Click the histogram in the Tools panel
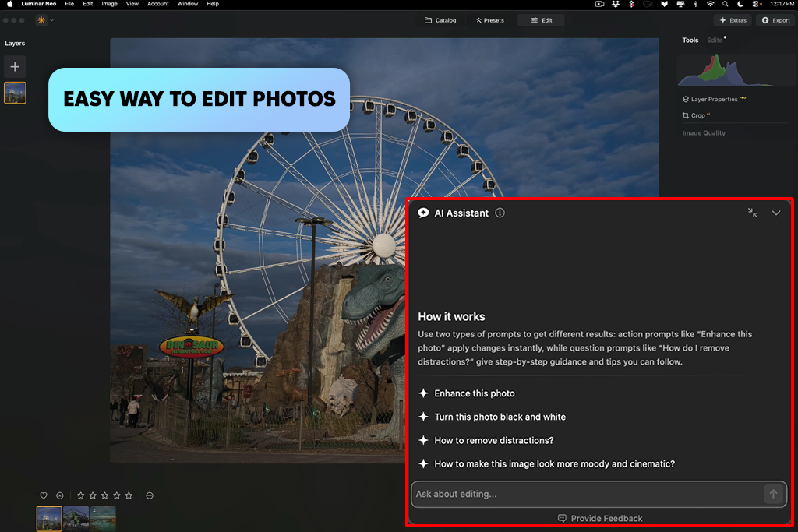 [x=736, y=70]
